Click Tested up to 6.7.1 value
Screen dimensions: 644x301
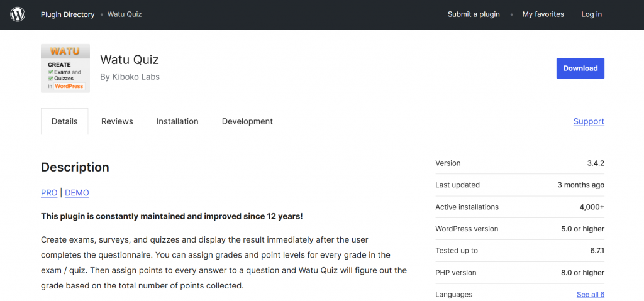click(x=597, y=251)
